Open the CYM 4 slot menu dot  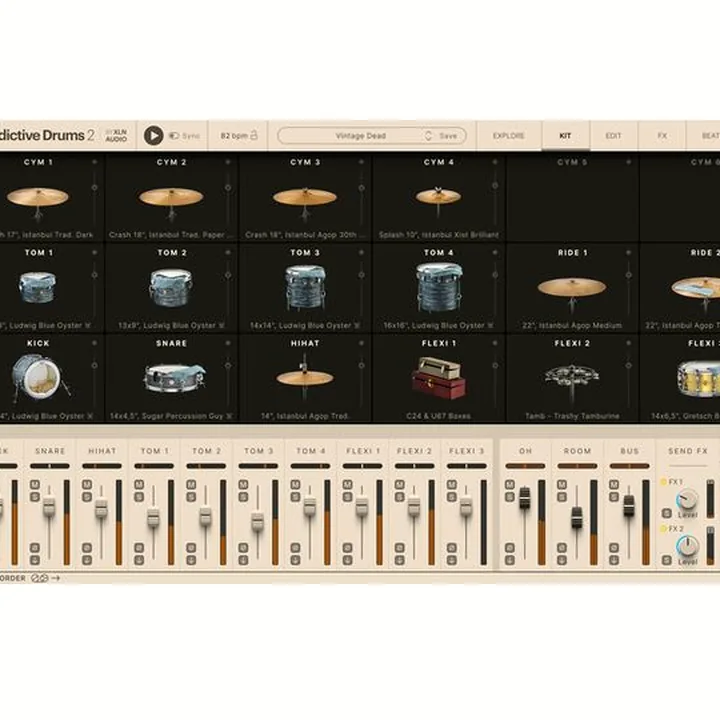pyautogui.click(x=495, y=162)
